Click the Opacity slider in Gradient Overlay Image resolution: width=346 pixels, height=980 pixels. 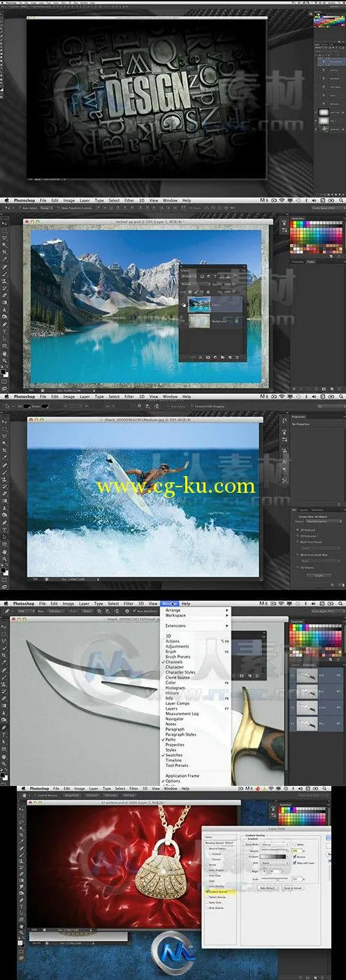point(274,850)
